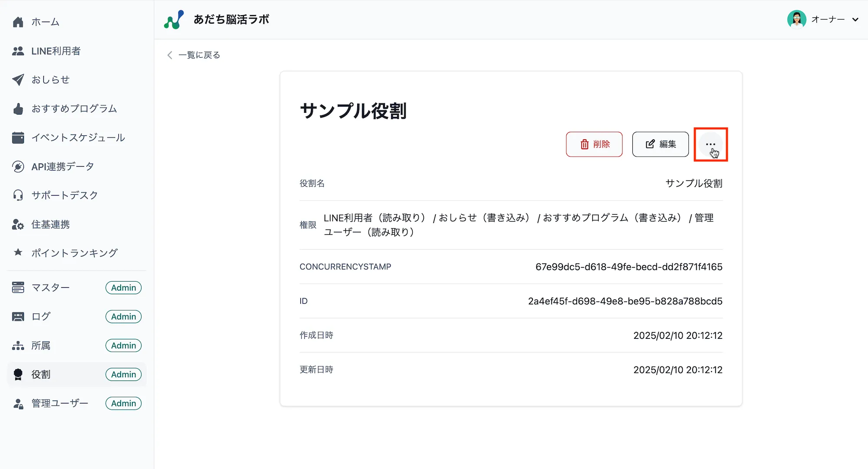868x469 pixels.
Task: Select the 役割 sidebar item
Action: (40, 374)
